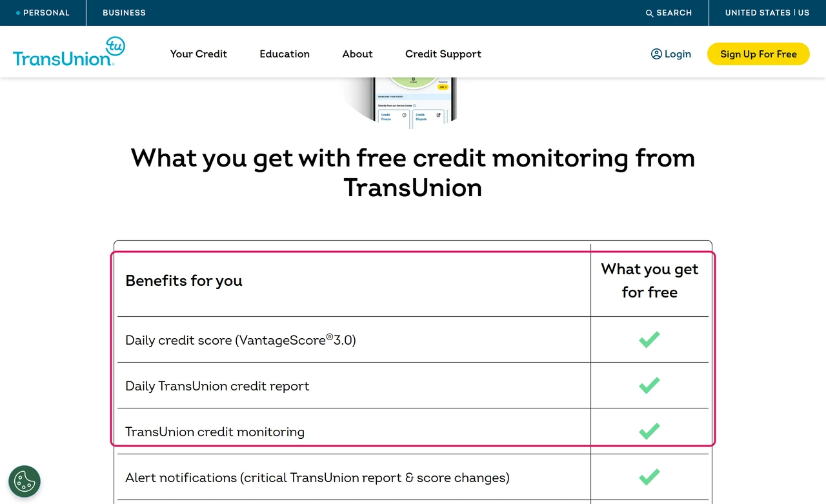Click checkmark for Daily TransUnion credit report
826x504 pixels.
coord(649,385)
